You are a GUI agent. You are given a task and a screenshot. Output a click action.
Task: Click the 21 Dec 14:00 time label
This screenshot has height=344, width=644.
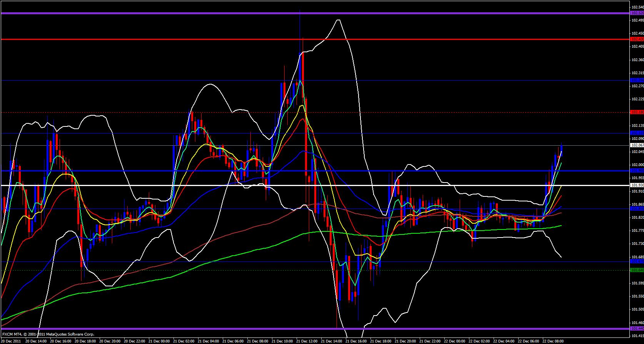331,341
